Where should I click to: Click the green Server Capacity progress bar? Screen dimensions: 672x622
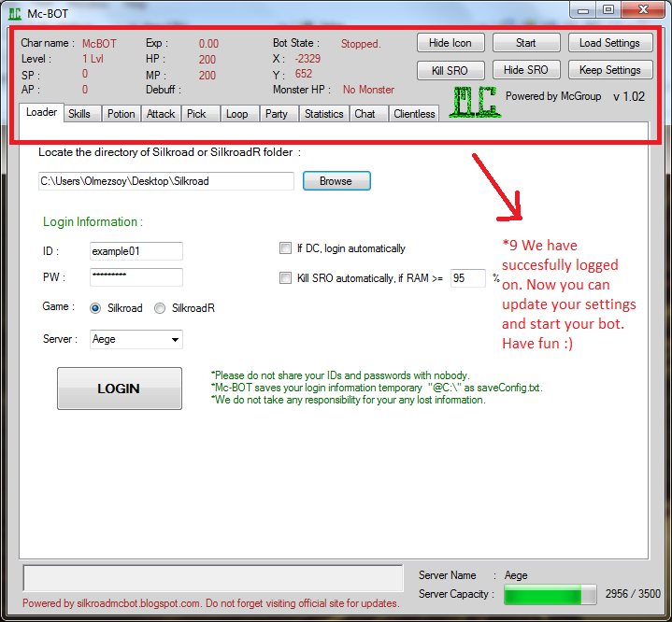click(550, 594)
